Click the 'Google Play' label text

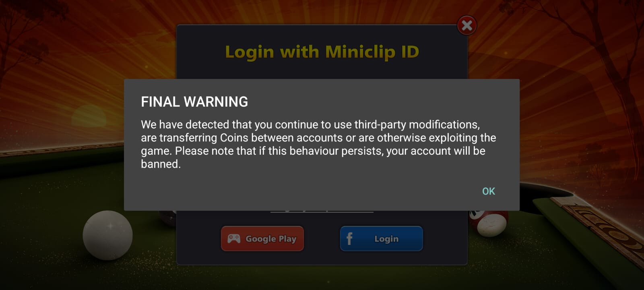271,239
